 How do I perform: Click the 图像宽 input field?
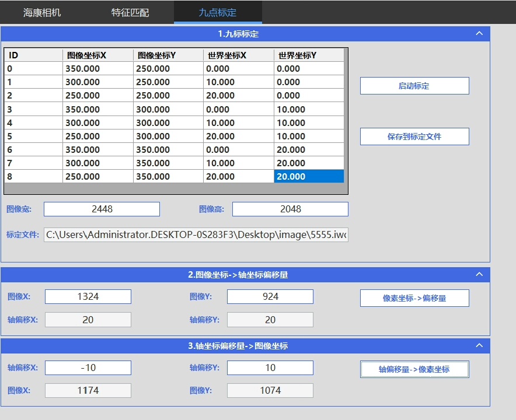tap(102, 209)
